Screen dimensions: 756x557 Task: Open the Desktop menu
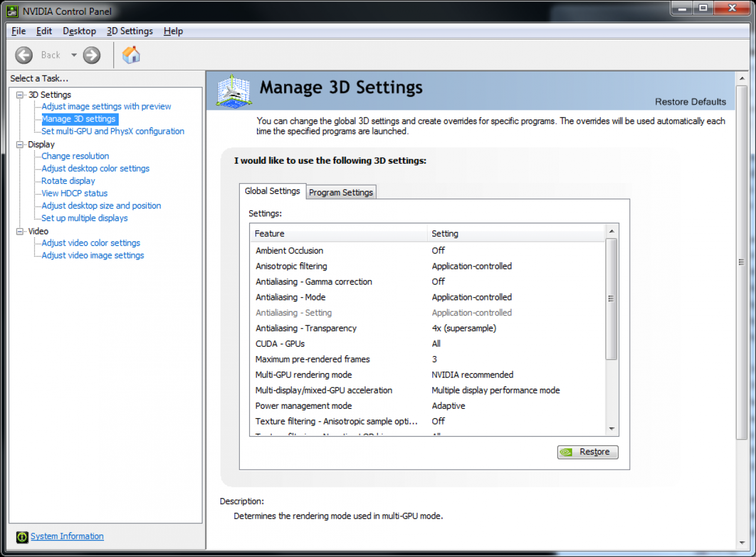pyautogui.click(x=79, y=31)
